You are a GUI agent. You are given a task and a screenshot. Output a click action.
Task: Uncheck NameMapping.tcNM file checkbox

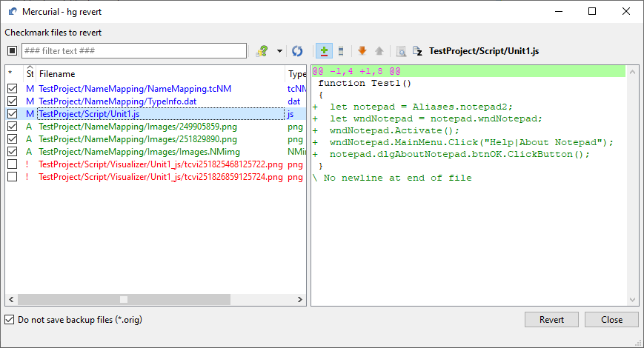[12, 89]
